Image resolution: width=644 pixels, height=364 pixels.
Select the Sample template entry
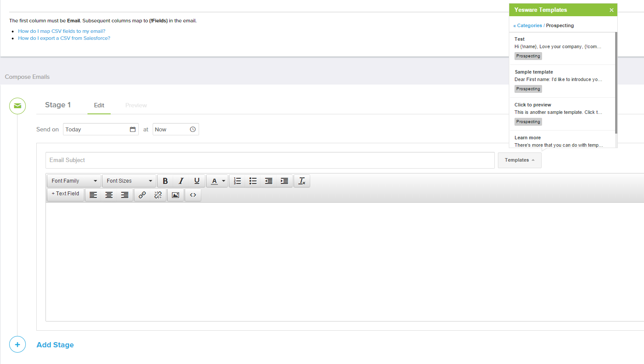point(562,81)
